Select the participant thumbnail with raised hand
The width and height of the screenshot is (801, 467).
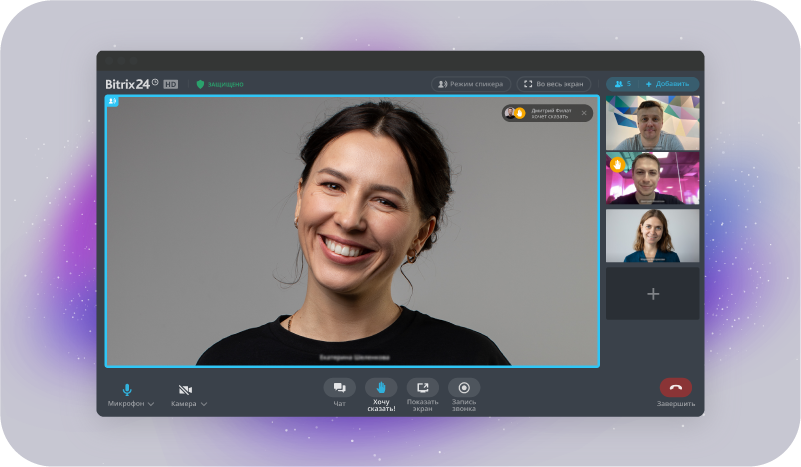tap(652, 178)
